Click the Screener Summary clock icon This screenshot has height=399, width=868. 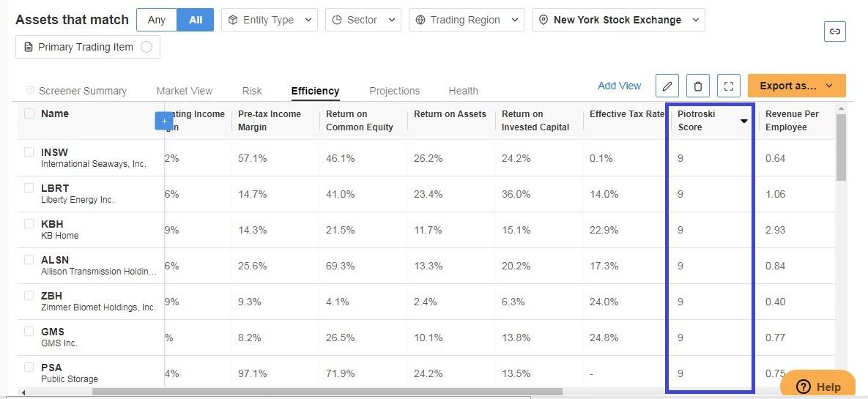tap(31, 90)
